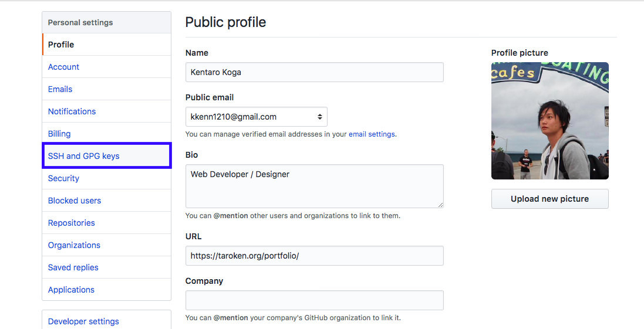The width and height of the screenshot is (644, 329).
Task: Follow the email settings link
Action: (372, 134)
